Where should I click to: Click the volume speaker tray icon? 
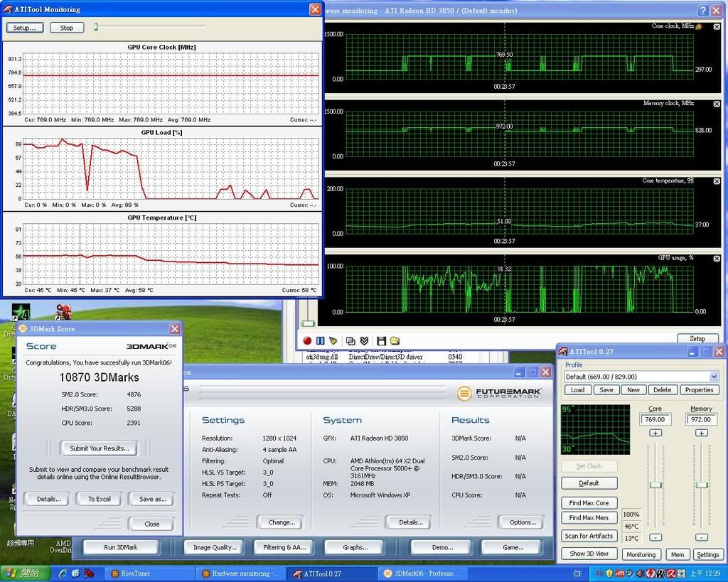pyautogui.click(x=640, y=573)
